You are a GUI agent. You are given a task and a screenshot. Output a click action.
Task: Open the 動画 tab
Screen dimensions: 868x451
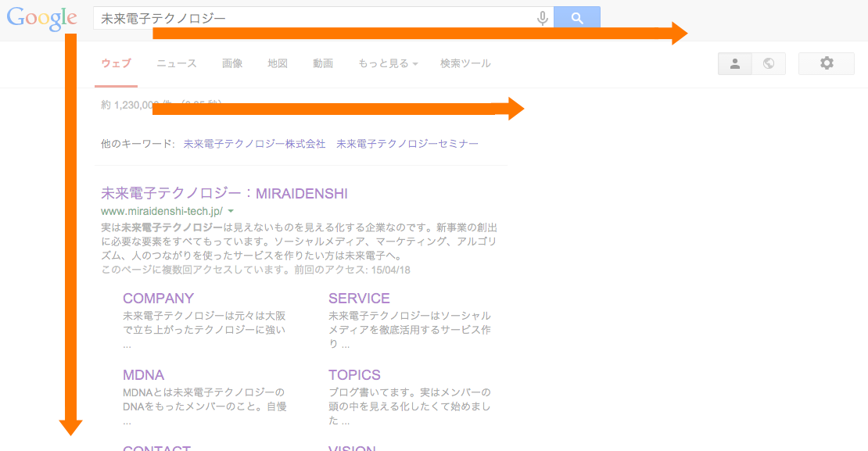tap(323, 63)
